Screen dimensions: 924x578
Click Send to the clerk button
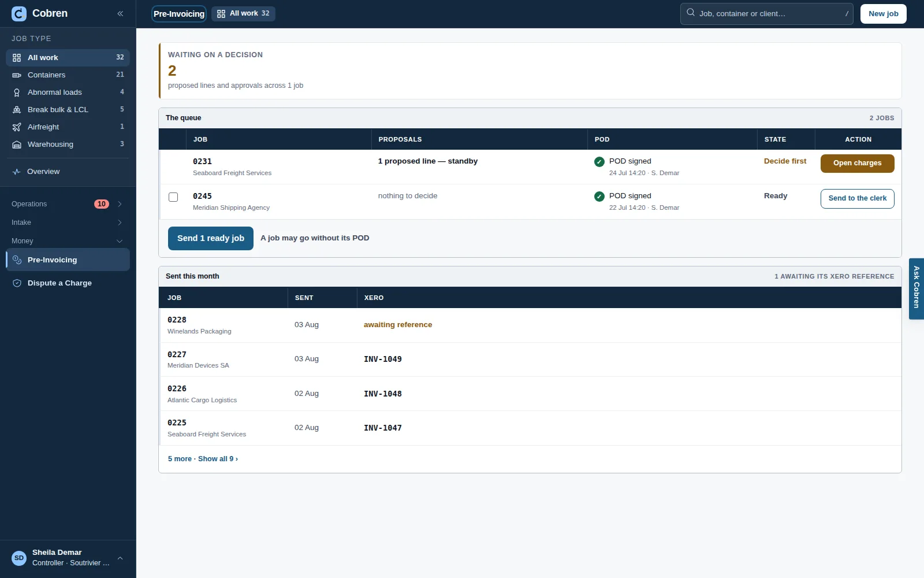pos(858,198)
